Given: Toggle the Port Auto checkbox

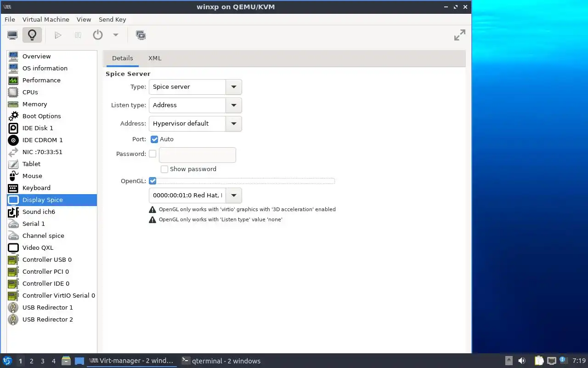Looking at the screenshot, I should tap(154, 139).
